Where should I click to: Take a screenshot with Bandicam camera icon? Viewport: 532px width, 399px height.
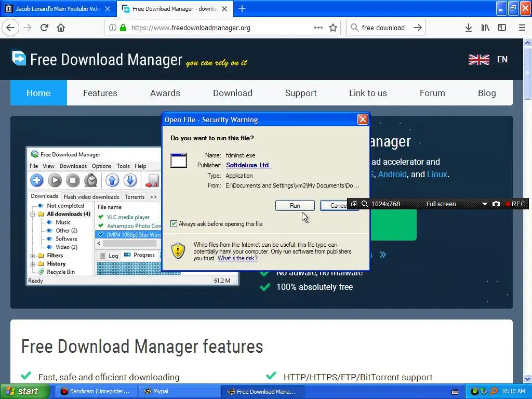pos(496,204)
